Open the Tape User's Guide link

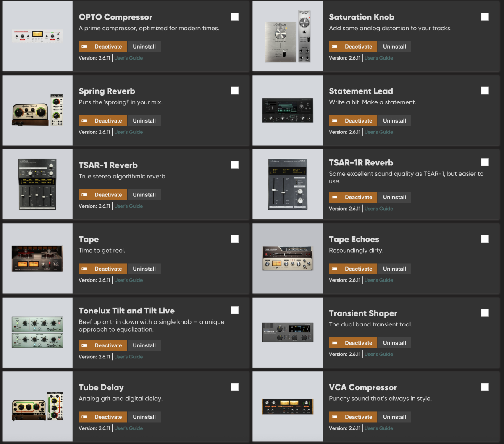129,280
